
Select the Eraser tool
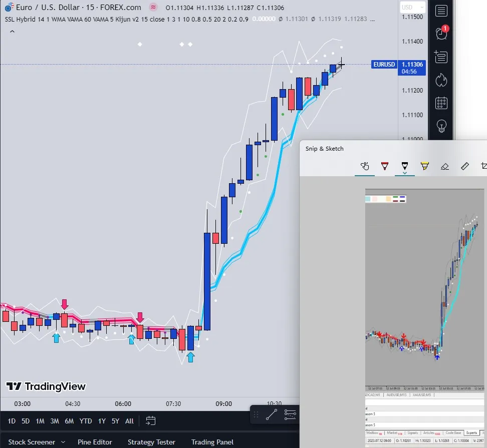(x=444, y=166)
